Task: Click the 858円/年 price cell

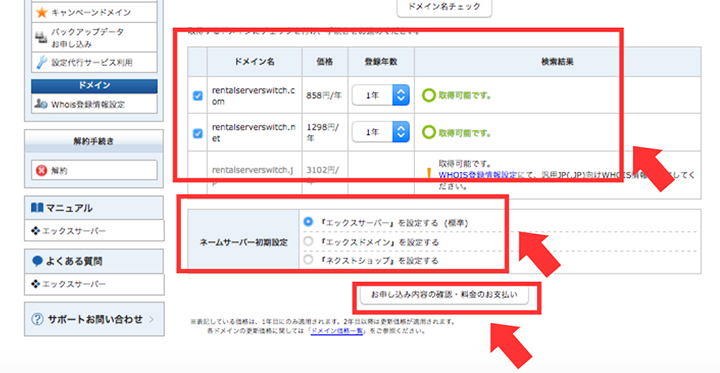Action: [324, 96]
